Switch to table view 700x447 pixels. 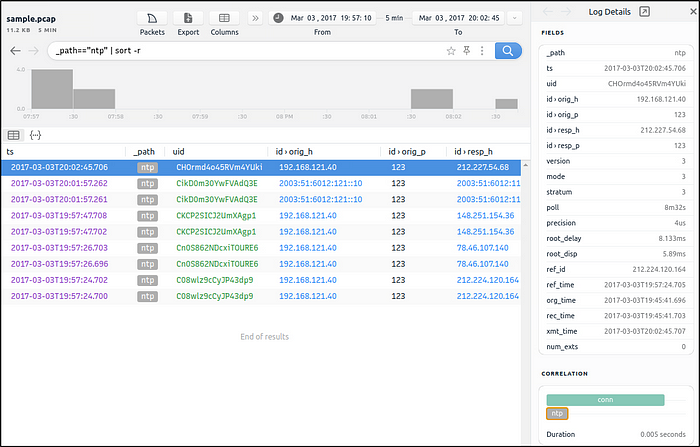(x=14, y=134)
